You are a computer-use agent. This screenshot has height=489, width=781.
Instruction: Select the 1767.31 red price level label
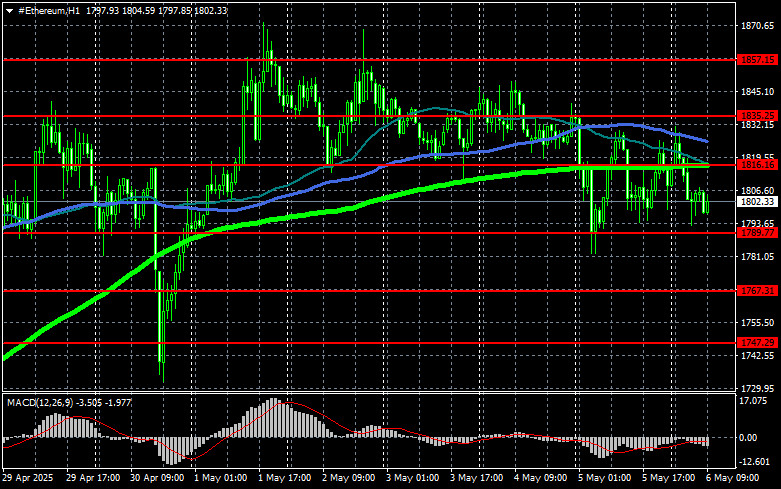757,290
